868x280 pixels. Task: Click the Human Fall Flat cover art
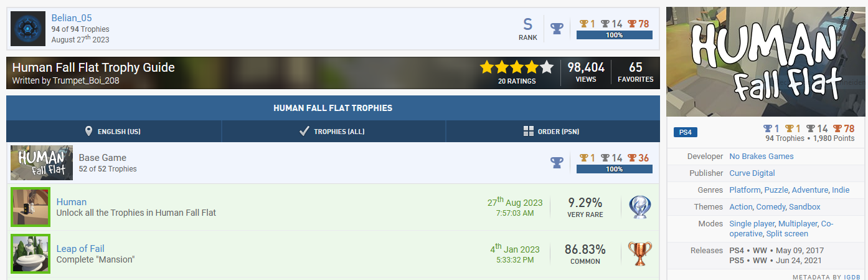pyautogui.click(x=767, y=62)
